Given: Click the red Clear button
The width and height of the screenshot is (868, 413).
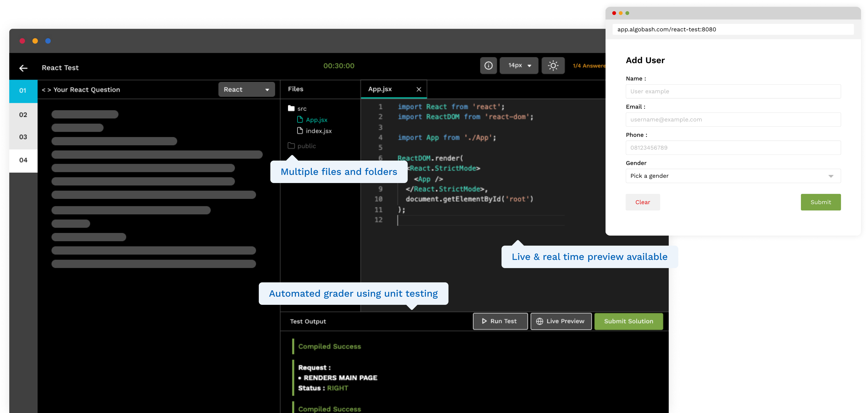Looking at the screenshot, I should (642, 202).
